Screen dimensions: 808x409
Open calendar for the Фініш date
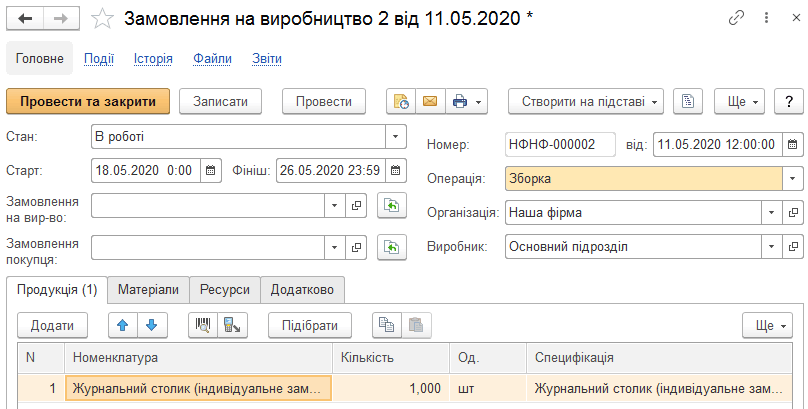[x=395, y=171]
